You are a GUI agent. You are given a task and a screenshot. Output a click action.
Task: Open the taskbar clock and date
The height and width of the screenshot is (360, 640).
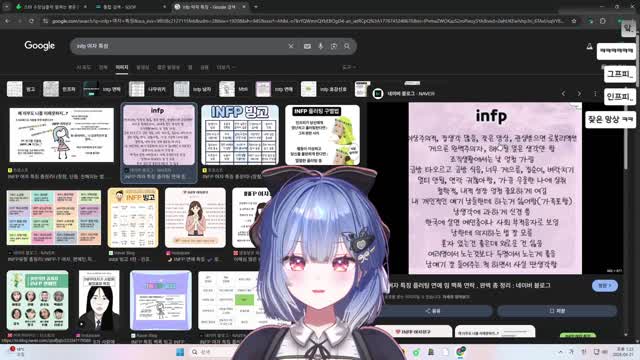pos(623,352)
